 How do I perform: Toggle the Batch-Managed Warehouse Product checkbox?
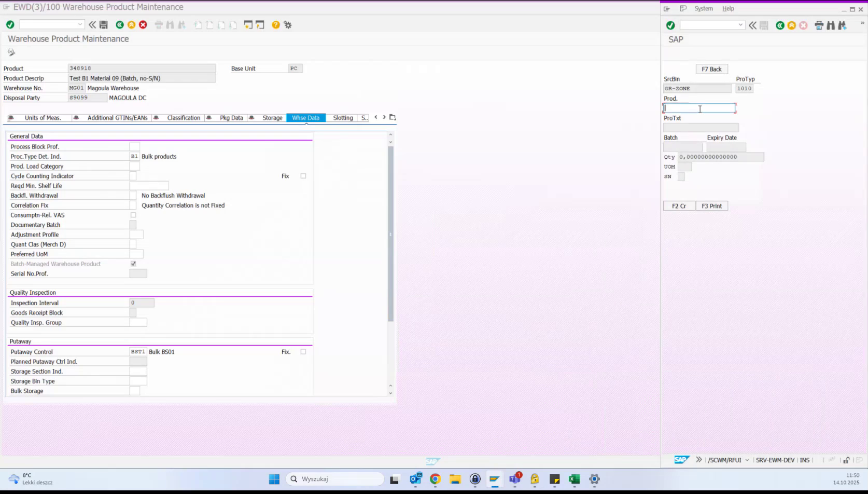click(133, 264)
